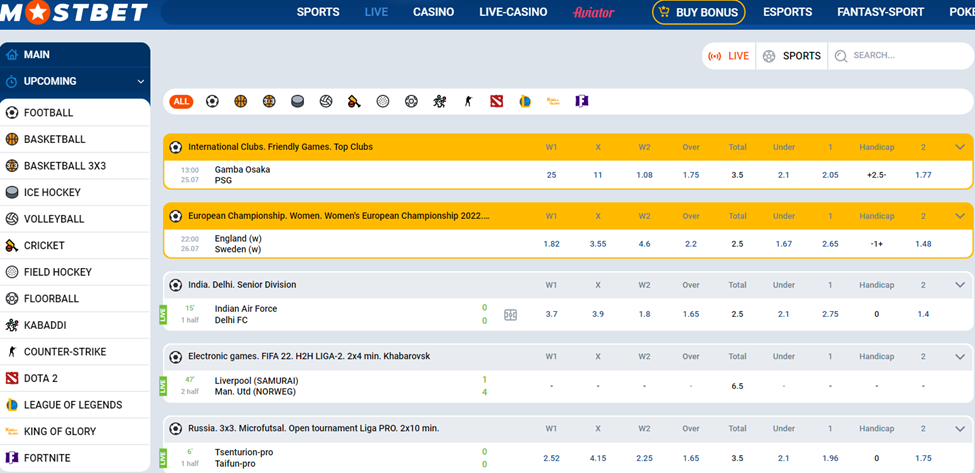Filter by volleyball icon in filter bar
975x473 pixels.
326,101
